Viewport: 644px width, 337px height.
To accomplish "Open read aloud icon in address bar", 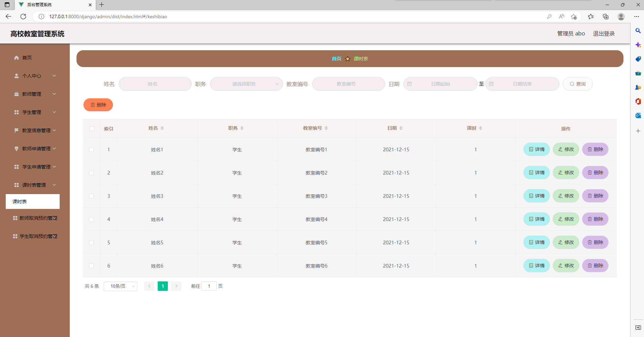I will tap(561, 17).
